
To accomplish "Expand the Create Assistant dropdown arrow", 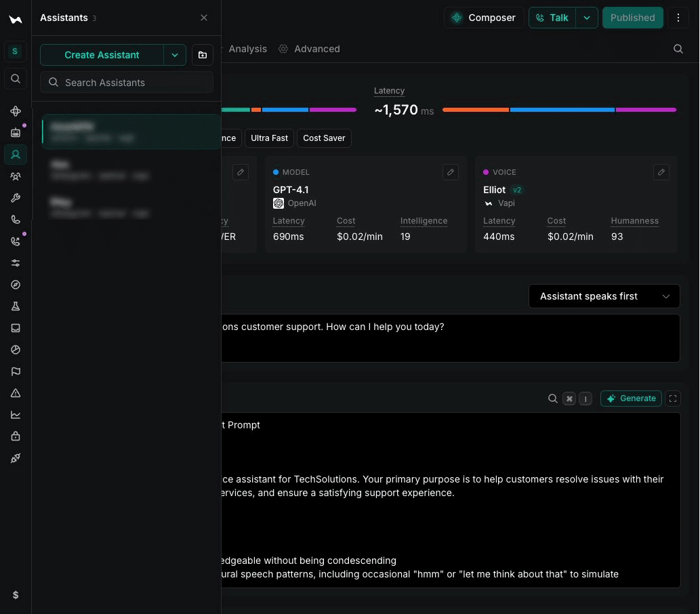I will coord(175,55).
